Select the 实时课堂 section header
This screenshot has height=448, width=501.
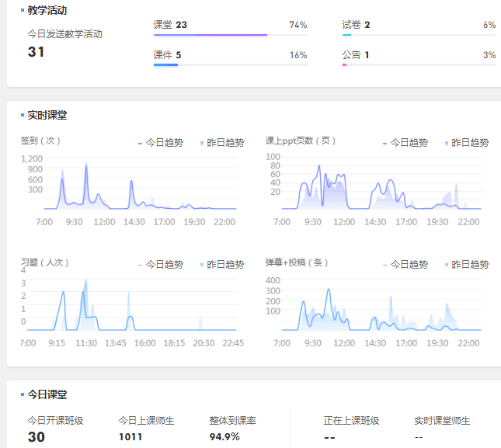[x=47, y=115]
